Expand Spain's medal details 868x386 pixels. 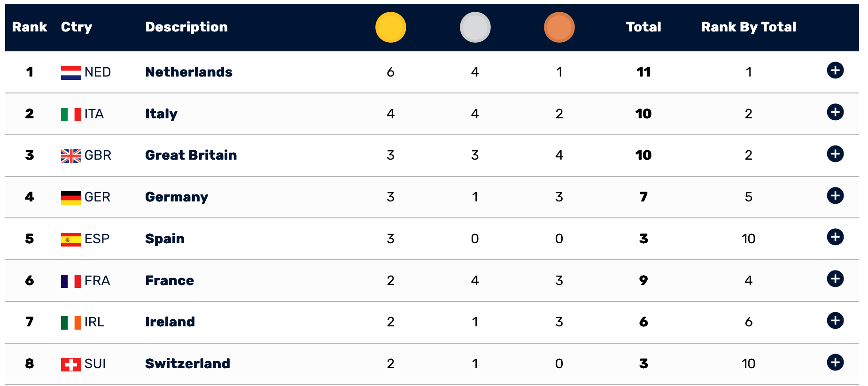click(835, 237)
